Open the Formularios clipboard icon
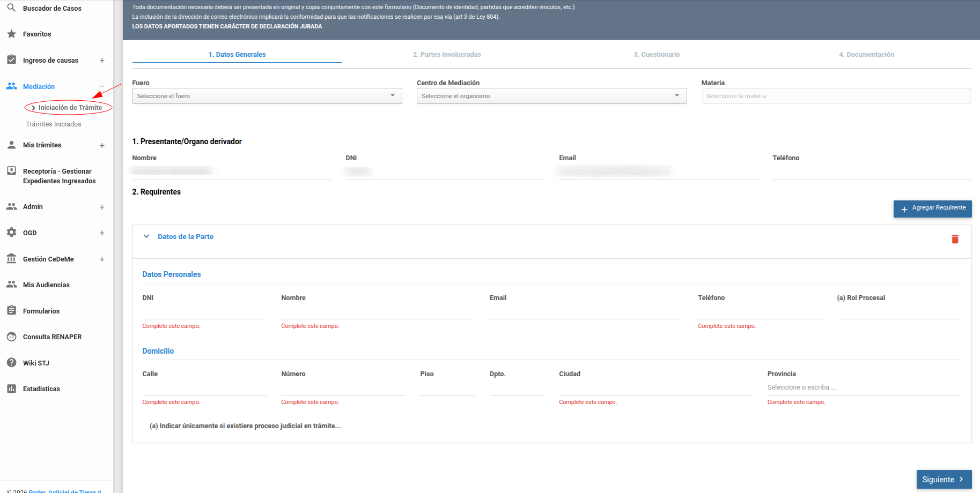This screenshot has height=493, width=980. tap(11, 311)
